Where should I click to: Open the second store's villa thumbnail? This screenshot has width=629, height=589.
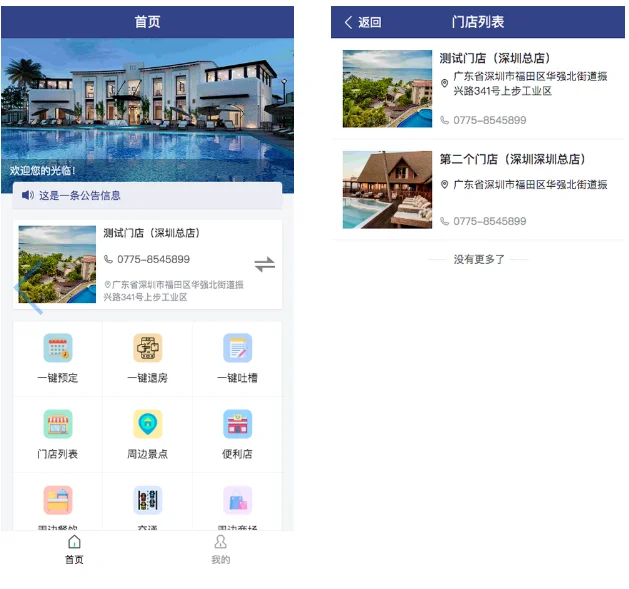[387, 190]
